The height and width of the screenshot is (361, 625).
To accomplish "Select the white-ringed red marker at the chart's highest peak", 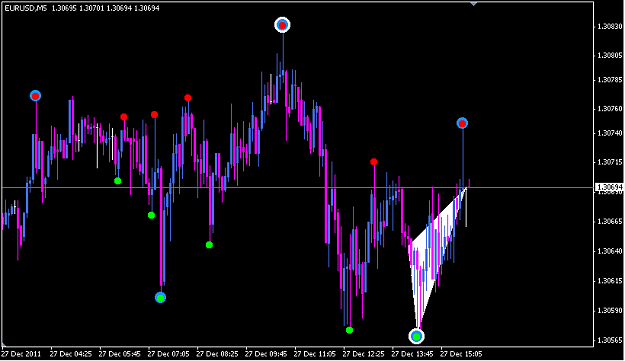I will tap(283, 26).
